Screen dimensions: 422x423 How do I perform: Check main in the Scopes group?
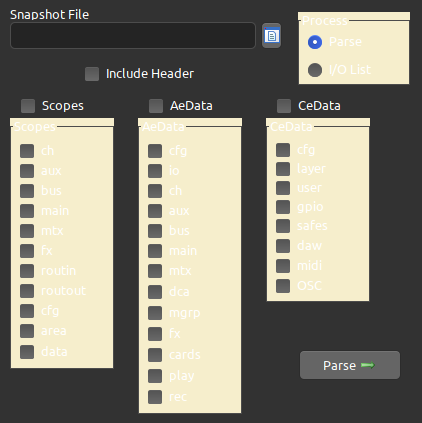click(x=27, y=211)
